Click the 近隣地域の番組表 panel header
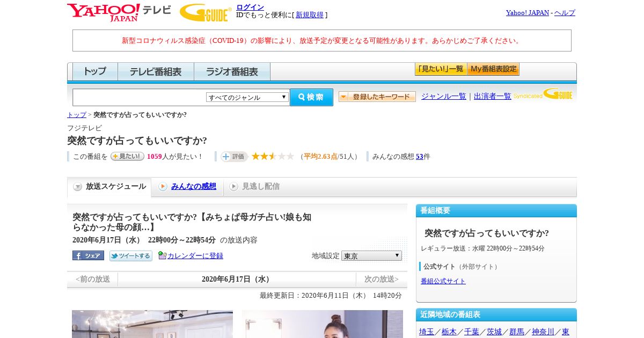 (496, 315)
